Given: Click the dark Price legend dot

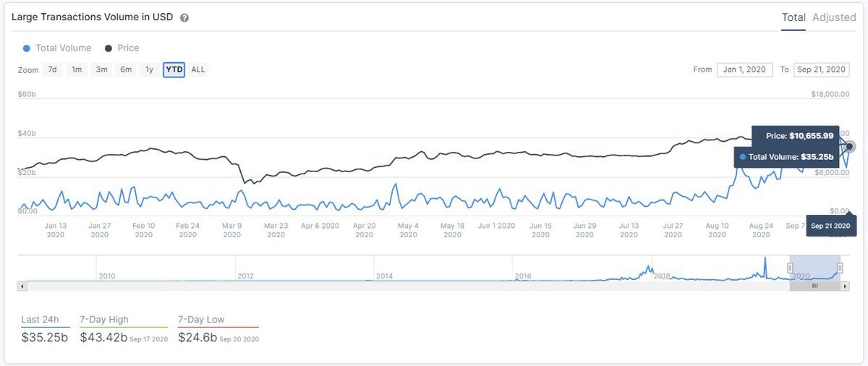Looking at the screenshot, I should tap(109, 48).
